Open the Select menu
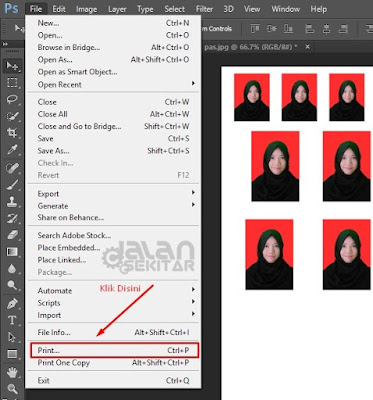Viewport: 373px width, 400px height. click(x=174, y=9)
